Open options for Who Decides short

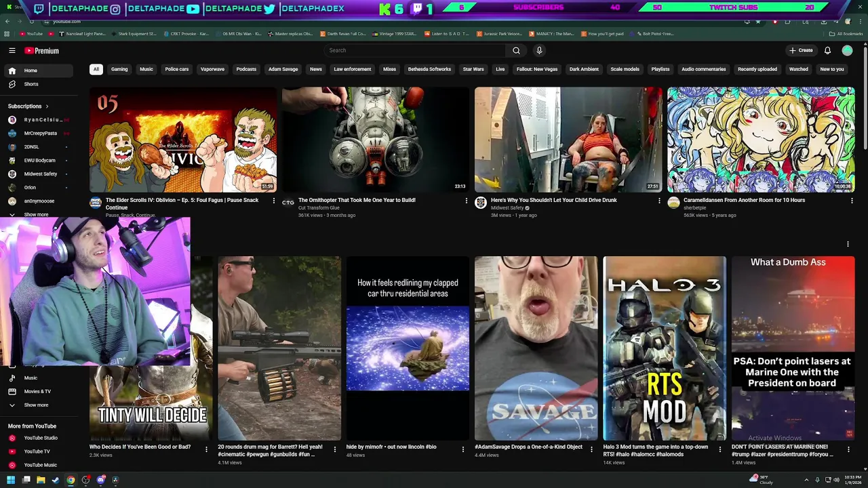click(x=207, y=449)
